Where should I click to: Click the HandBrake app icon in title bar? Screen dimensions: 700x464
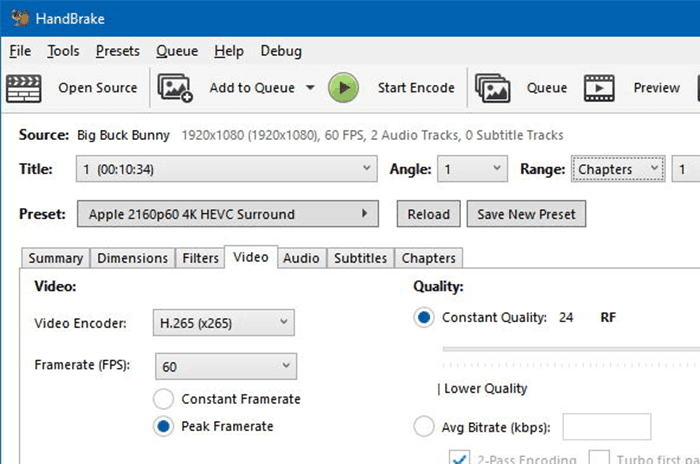[x=18, y=18]
